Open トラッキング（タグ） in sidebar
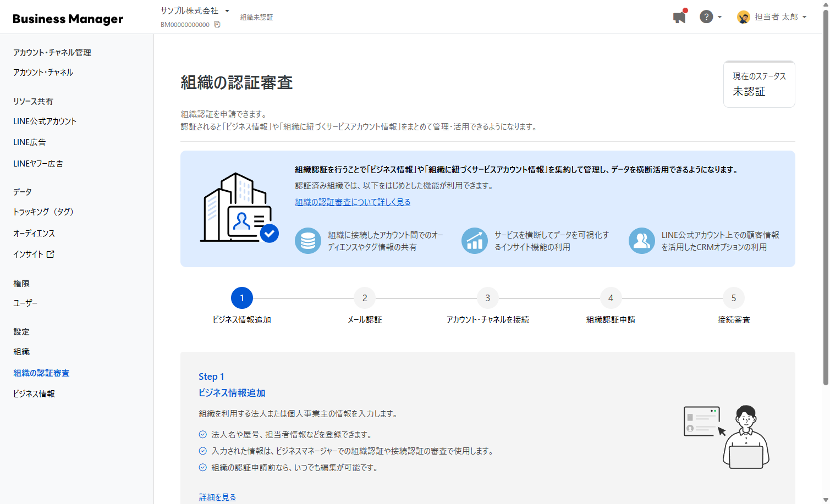 pos(43,212)
